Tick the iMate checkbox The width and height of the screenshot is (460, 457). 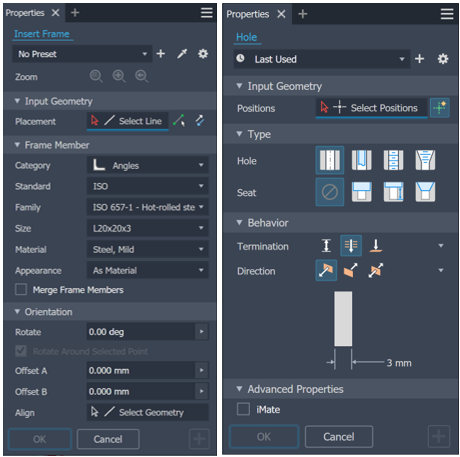(x=243, y=409)
